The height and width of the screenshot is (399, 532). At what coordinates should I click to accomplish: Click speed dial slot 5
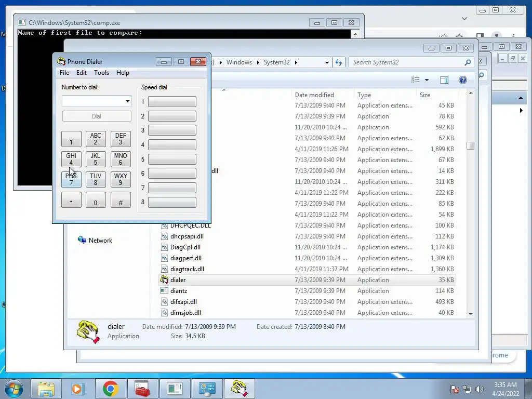point(172,159)
